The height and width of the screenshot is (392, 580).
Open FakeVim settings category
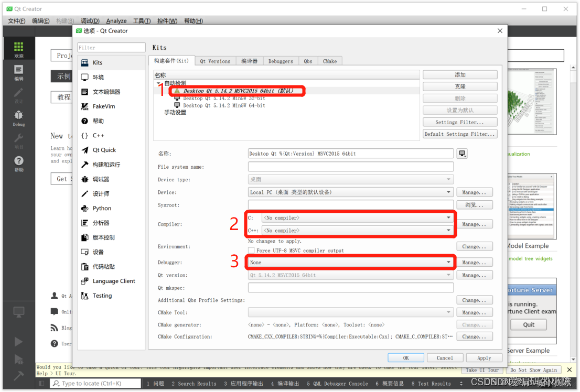tap(111, 106)
